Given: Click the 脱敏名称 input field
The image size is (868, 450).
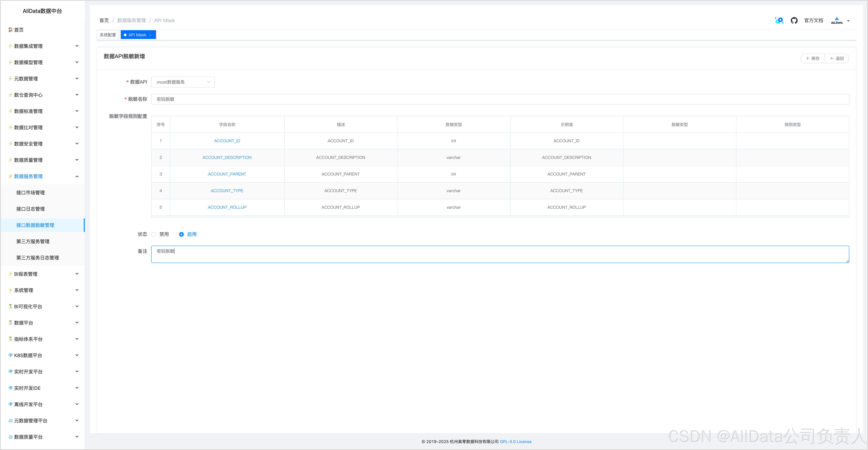Looking at the screenshot, I should pos(500,99).
